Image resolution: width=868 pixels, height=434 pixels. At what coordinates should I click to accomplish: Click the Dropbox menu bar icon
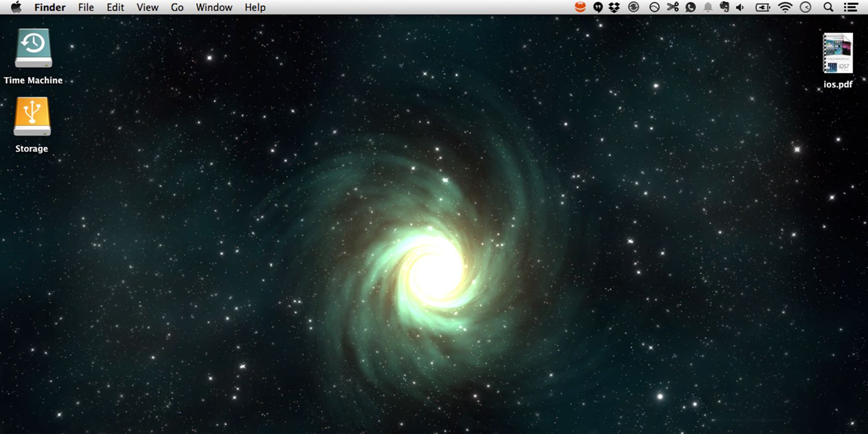tap(614, 7)
